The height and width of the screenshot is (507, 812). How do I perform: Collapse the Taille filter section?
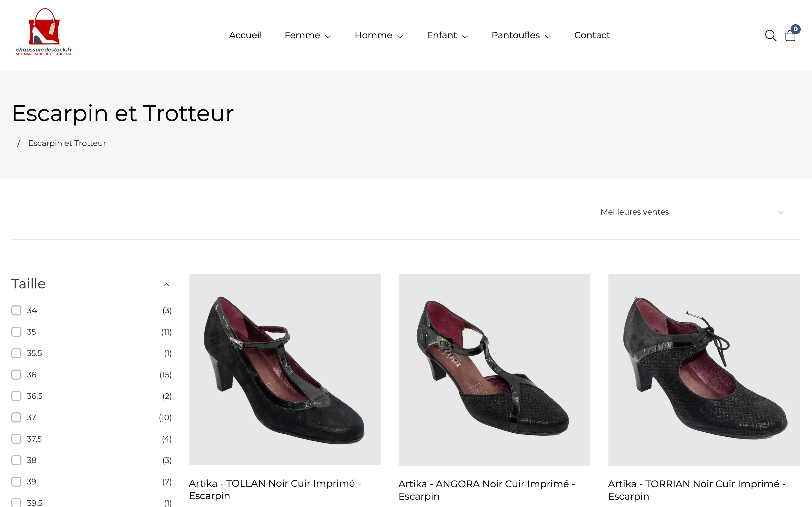point(166,284)
